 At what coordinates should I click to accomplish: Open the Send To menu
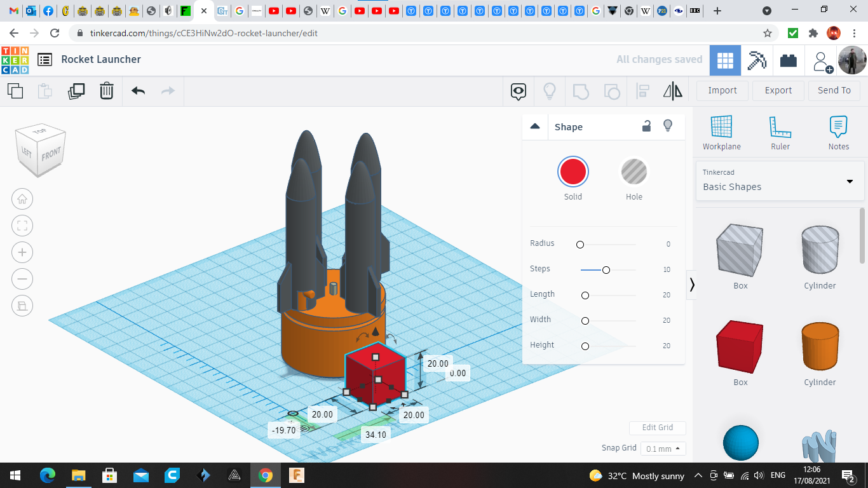[834, 90]
